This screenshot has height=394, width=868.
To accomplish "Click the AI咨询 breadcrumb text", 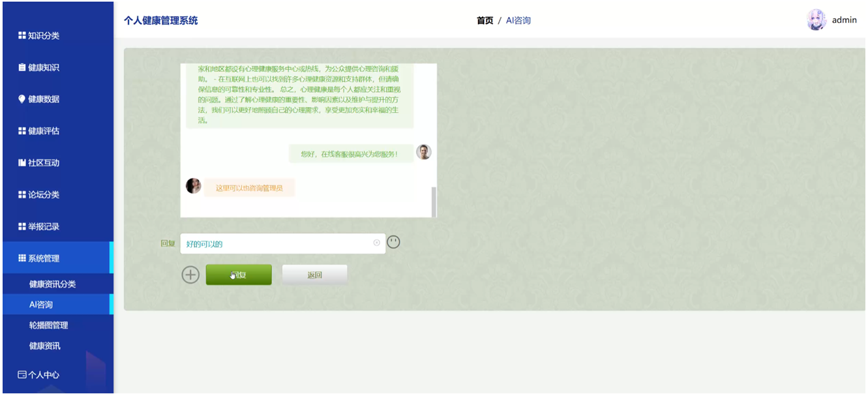I will (518, 20).
